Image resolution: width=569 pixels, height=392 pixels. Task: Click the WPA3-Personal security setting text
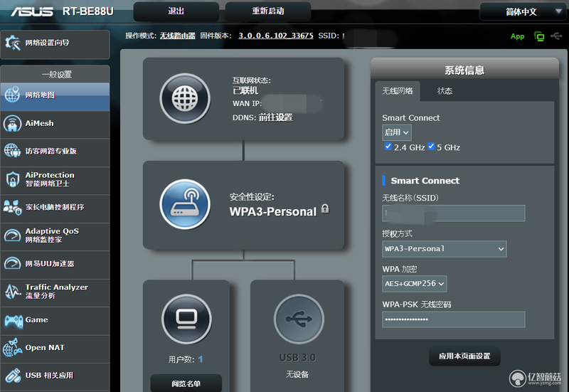pos(273,211)
